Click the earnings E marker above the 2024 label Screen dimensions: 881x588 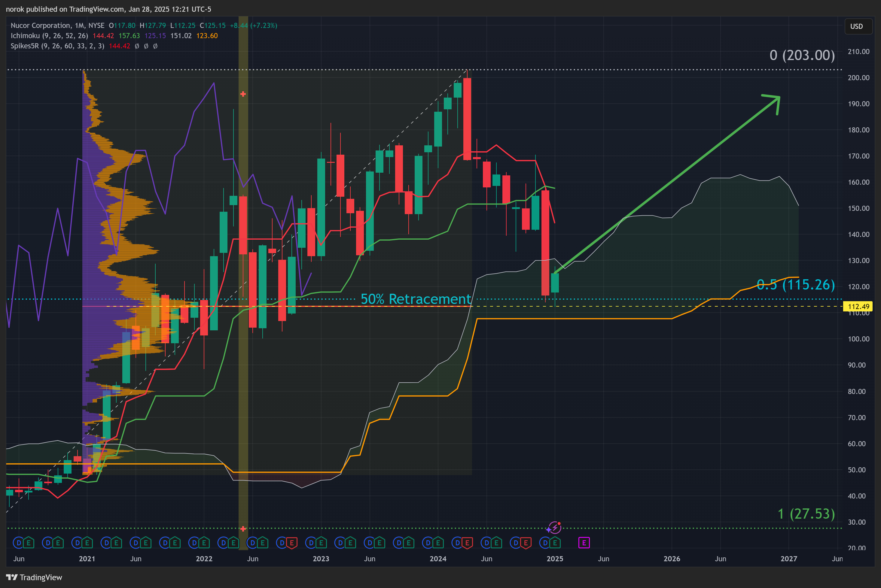(438, 543)
